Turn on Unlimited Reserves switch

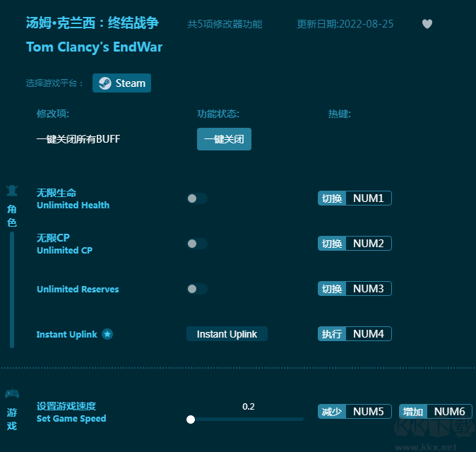pos(196,289)
